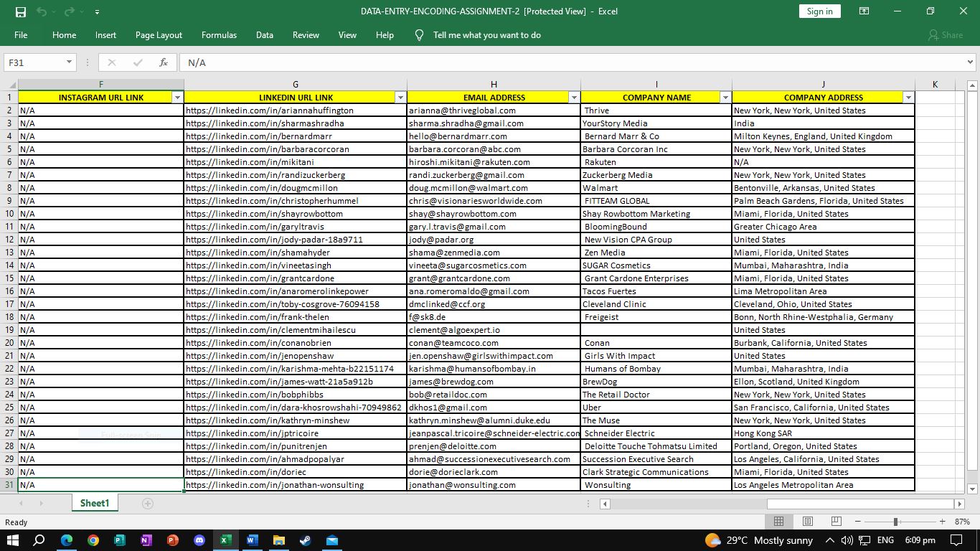Open the Page Layout tab
This screenshot has width=980, height=551.
click(x=159, y=35)
